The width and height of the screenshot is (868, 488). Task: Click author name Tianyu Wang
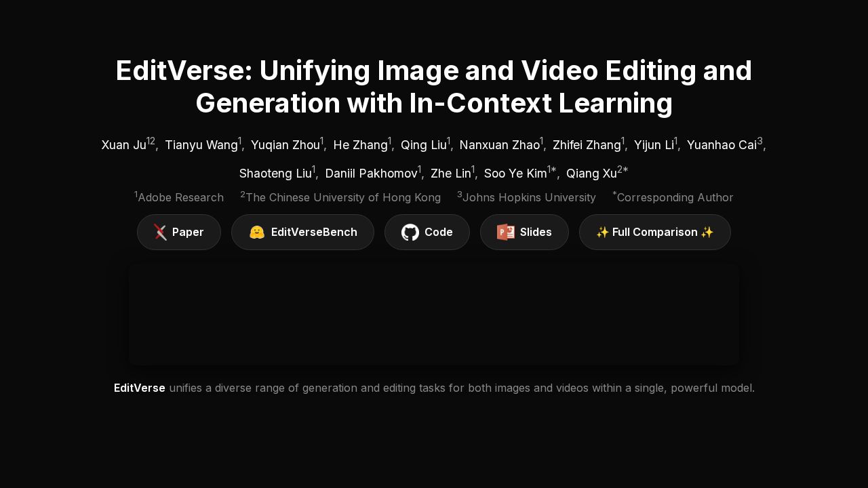(x=201, y=145)
